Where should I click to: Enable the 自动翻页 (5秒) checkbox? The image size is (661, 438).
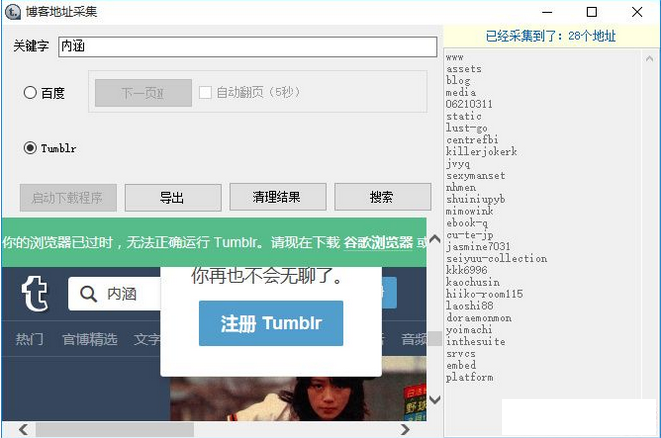(205, 93)
